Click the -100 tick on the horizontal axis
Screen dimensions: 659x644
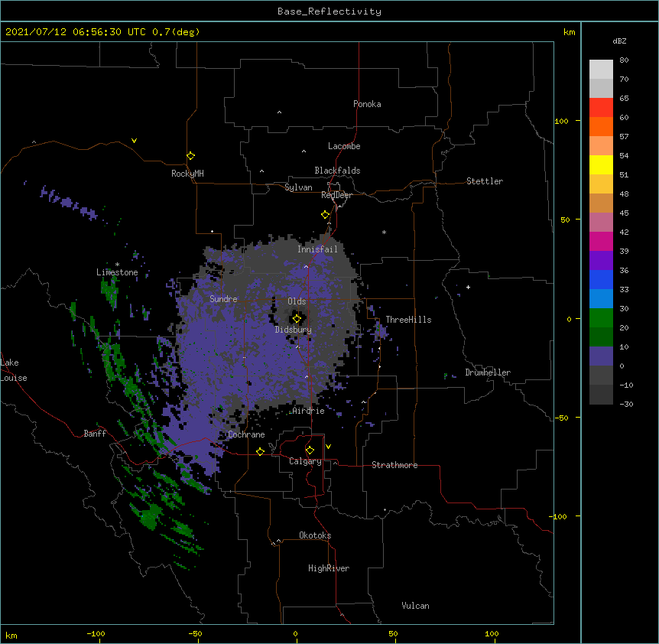pos(96,633)
